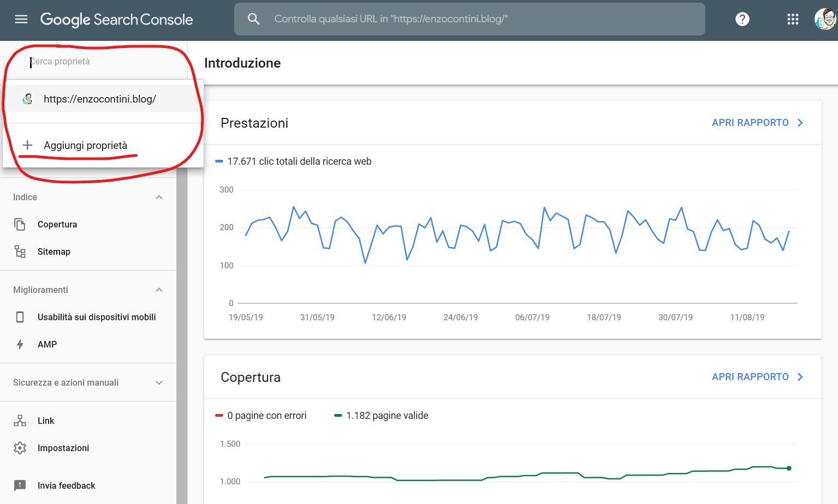Open Usabilità sui dispositivi mobili
This screenshot has height=504, width=838.
pos(97,317)
